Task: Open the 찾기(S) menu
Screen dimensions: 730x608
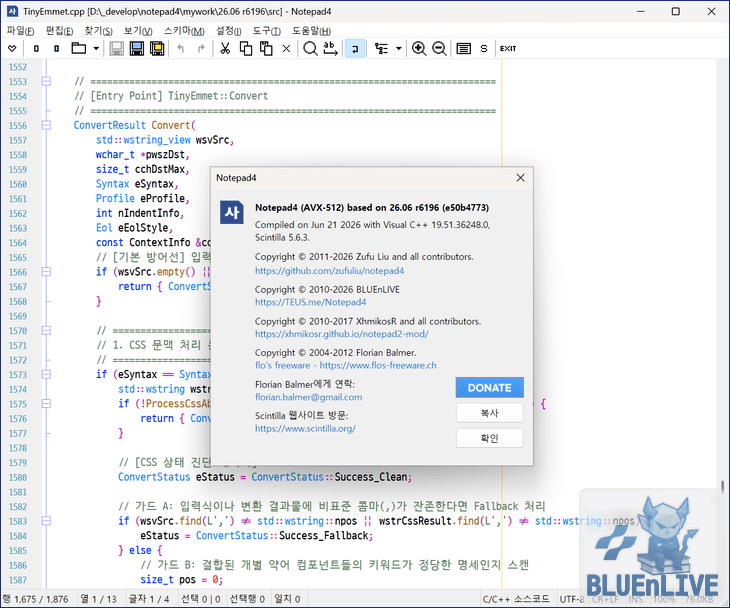Action: point(98,31)
